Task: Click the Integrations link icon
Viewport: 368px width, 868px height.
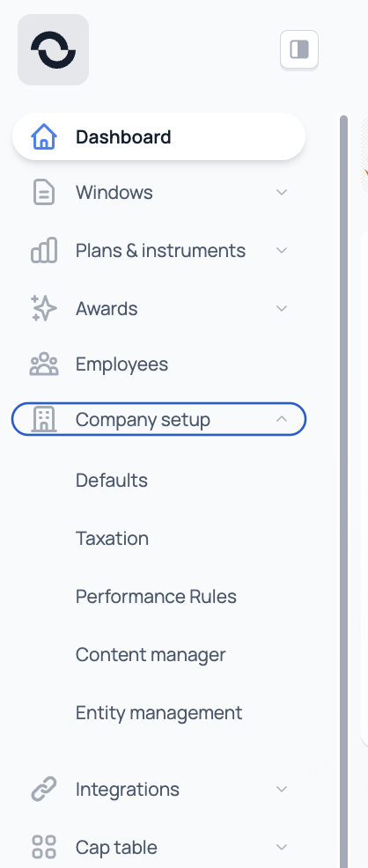Action: pos(44,789)
